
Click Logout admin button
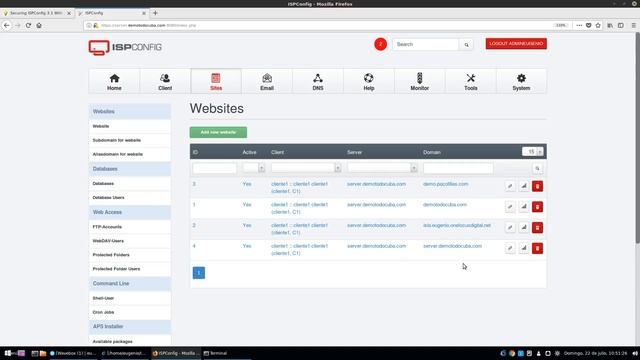point(516,44)
